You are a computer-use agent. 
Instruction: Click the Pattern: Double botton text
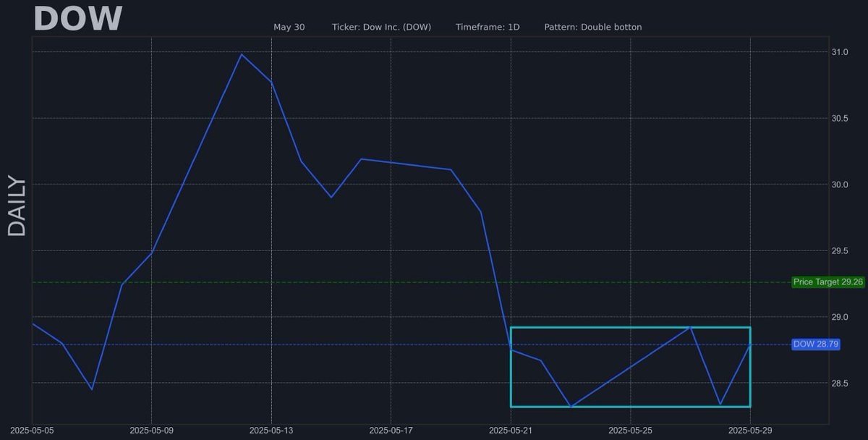593,27
